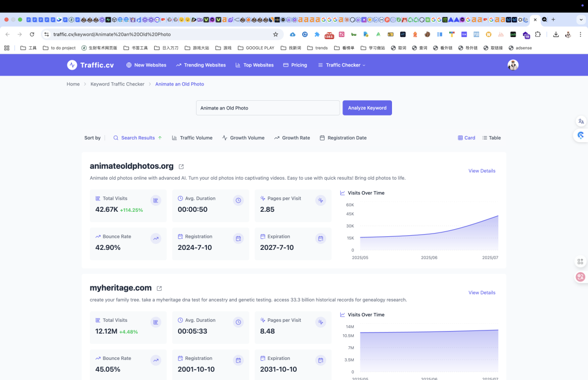Click the translate floating icon on right edge
This screenshot has width=588, height=380.
[581, 121]
